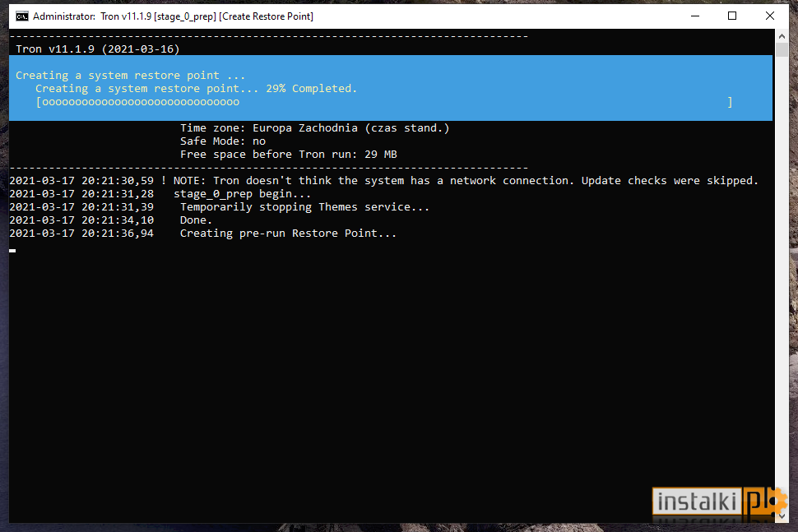The height and width of the screenshot is (532, 798).
Task: Click the "Creating pre-run Restore Point..." line
Action: pyautogui.click(x=288, y=234)
